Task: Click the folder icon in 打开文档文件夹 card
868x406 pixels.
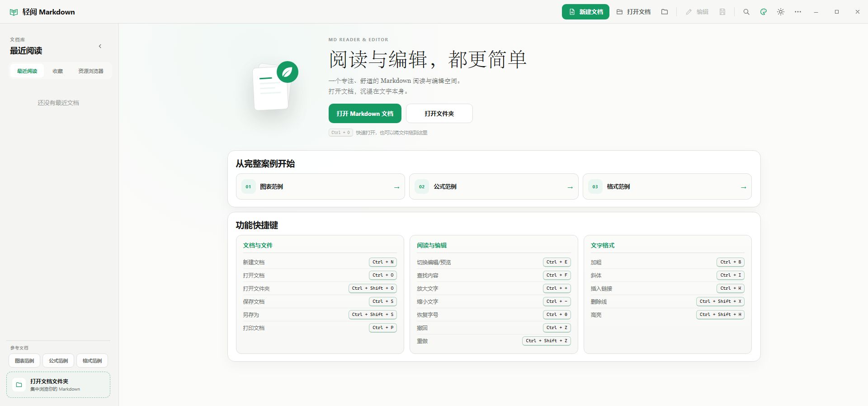Action: point(19,385)
